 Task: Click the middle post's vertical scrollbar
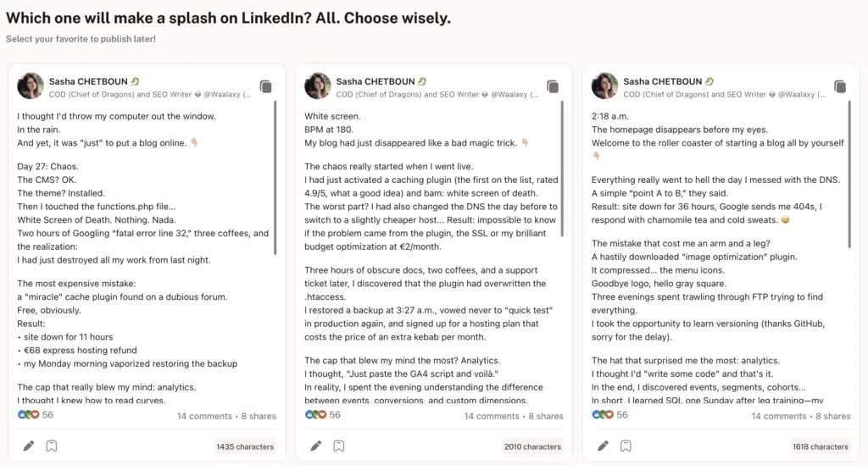click(563, 177)
